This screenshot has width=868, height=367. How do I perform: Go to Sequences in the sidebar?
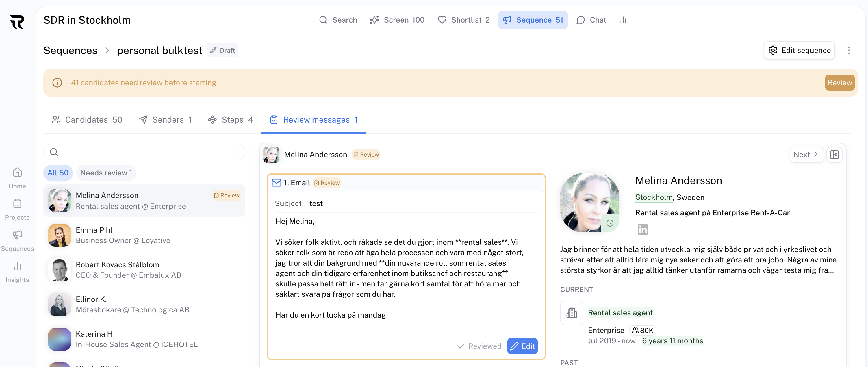point(17,241)
